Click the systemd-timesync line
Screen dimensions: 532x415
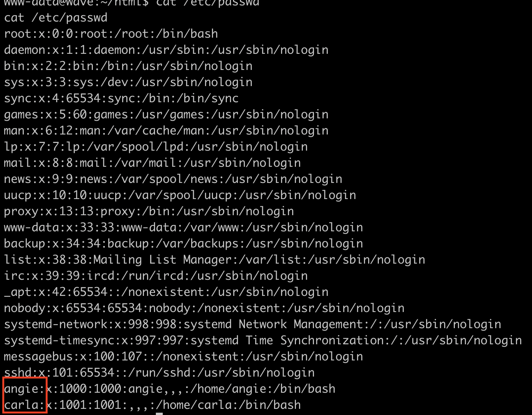tap(263, 340)
